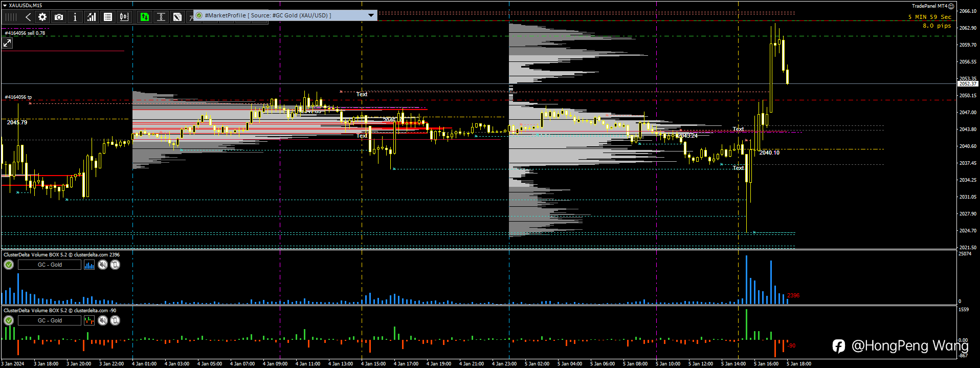Click the 4 Jan 01:00 time axis label
This screenshot has height=368, width=980.
(144, 364)
